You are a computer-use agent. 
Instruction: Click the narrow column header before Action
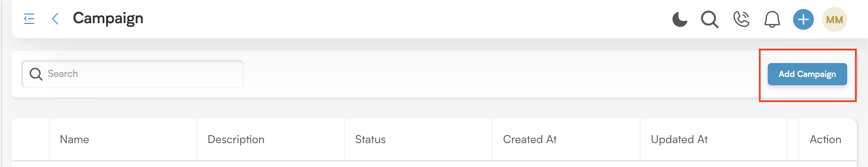[793, 139]
